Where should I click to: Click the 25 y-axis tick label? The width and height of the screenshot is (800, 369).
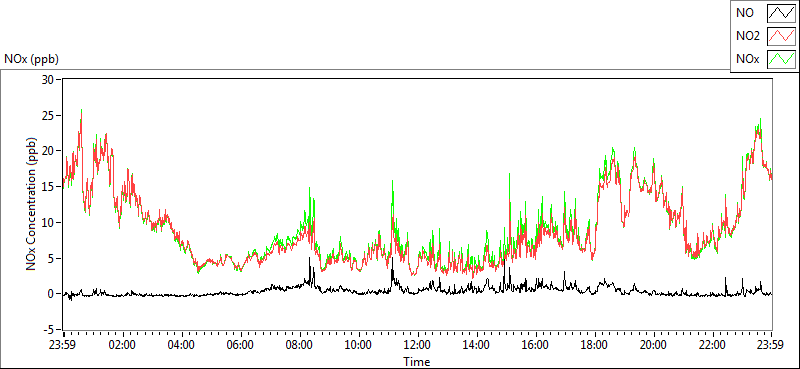pos(49,115)
